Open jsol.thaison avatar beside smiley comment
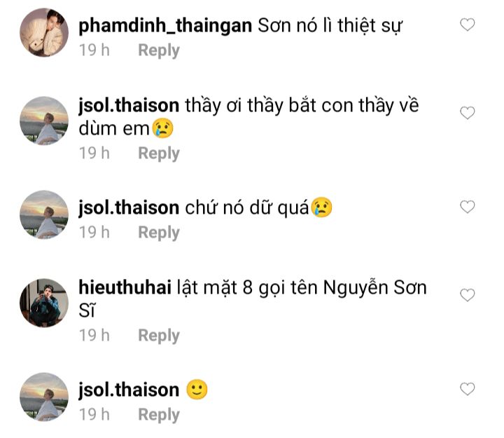Image resolution: width=504 pixels, height=438 pixels. (44, 397)
